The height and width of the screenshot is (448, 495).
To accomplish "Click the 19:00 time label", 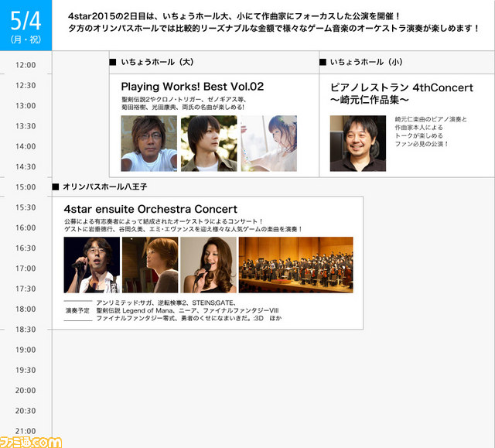I will [26, 350].
